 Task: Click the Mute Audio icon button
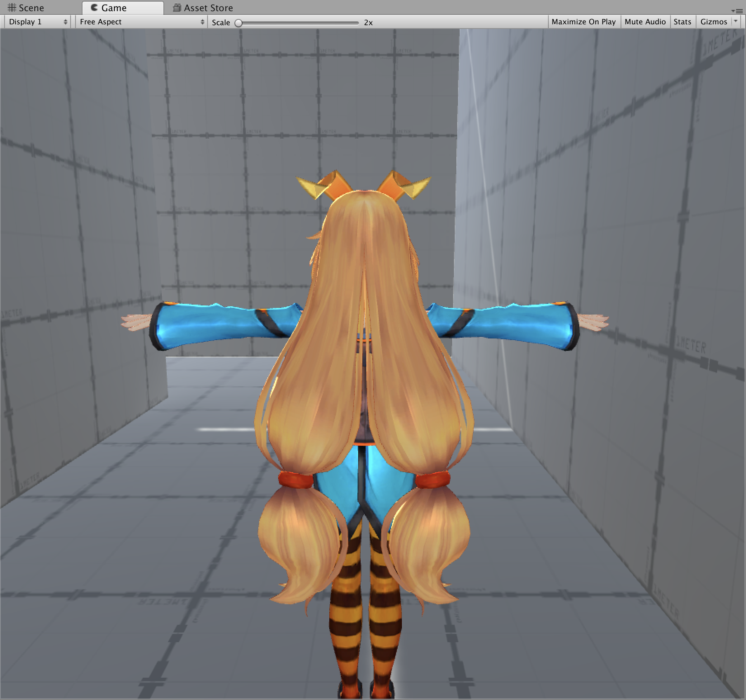tap(646, 21)
